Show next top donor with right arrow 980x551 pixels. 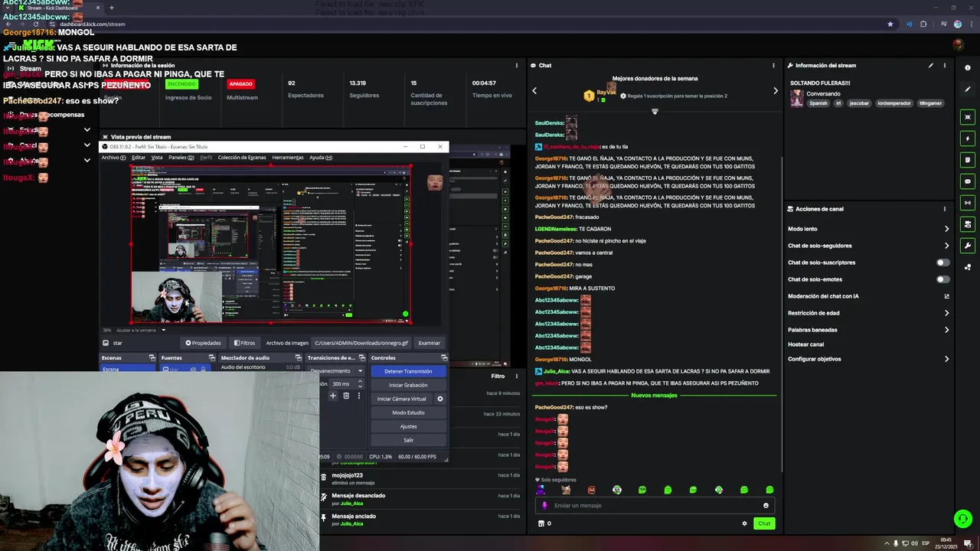(x=775, y=91)
